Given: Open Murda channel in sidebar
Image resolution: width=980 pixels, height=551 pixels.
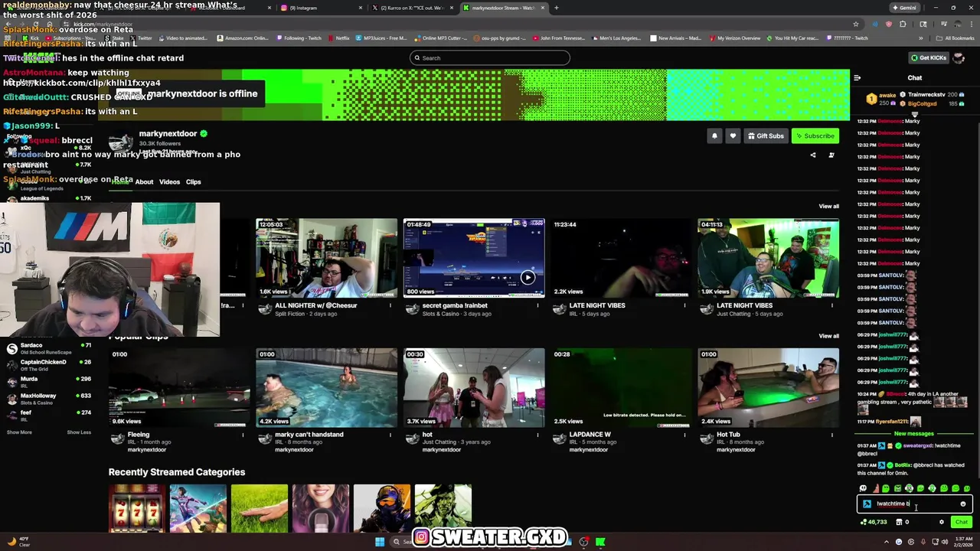Looking at the screenshot, I should tap(47, 382).
